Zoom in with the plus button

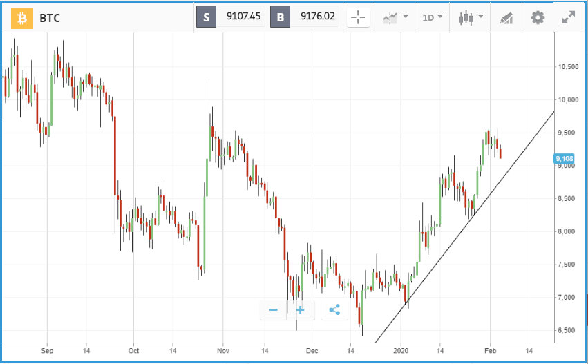(x=300, y=310)
